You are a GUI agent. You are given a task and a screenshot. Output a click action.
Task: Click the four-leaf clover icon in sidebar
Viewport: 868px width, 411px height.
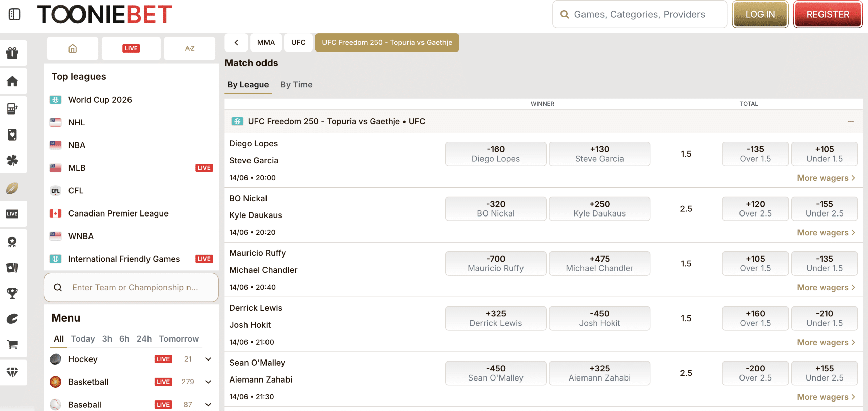13,160
